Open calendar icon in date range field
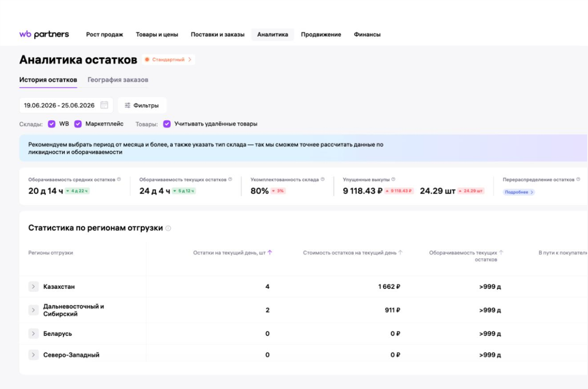 click(x=104, y=105)
